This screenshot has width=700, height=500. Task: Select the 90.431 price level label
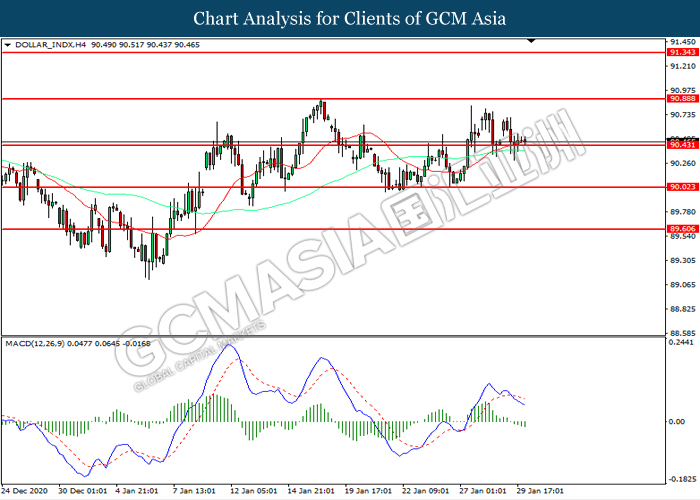tap(683, 145)
